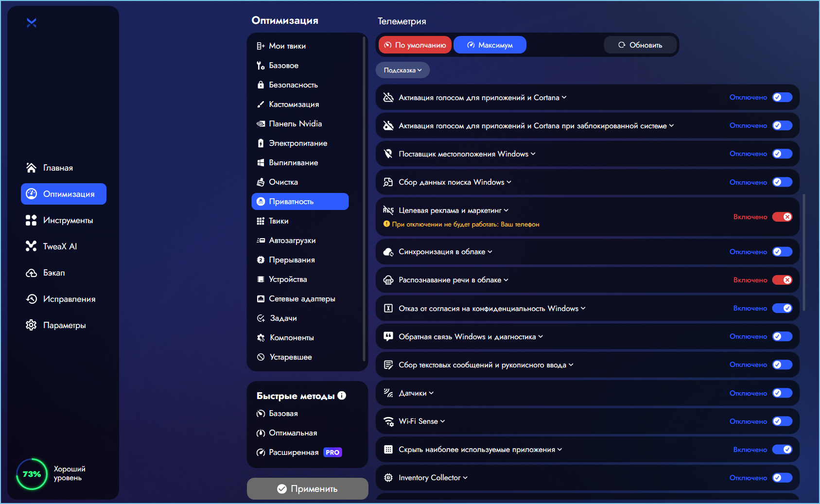Expand the Синхронизация в облаке chevron
The height and width of the screenshot is (504, 820).
point(490,252)
